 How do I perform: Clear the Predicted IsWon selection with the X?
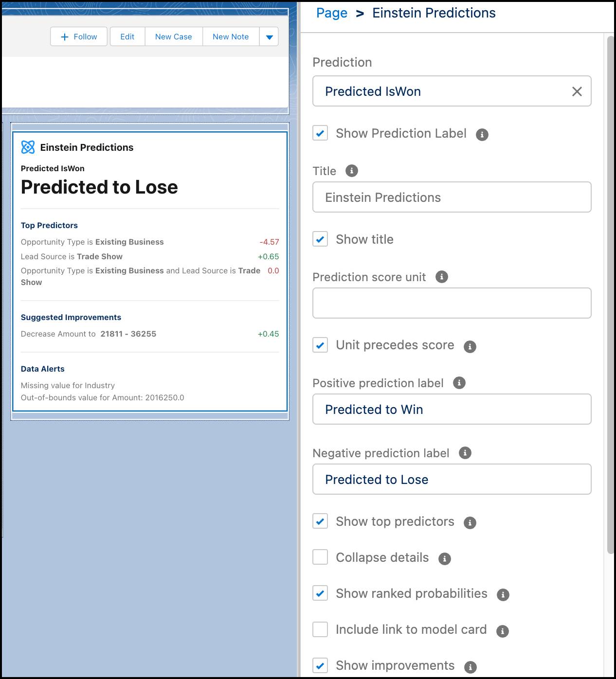(x=577, y=91)
